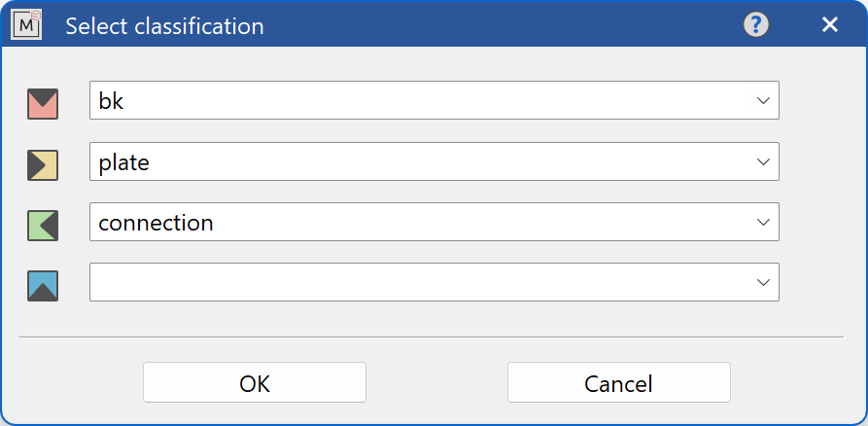Open help using the question mark icon
The image size is (868, 426).
tap(756, 25)
